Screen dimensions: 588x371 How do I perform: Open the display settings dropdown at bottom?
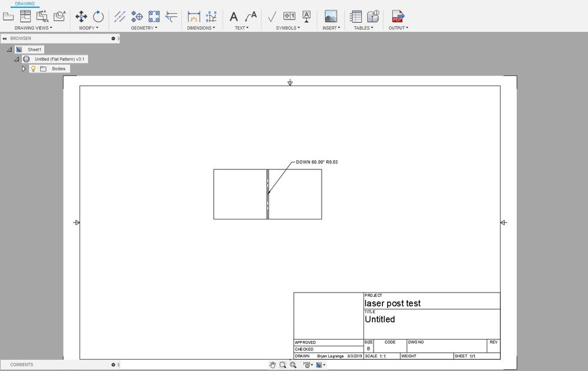(x=308, y=365)
